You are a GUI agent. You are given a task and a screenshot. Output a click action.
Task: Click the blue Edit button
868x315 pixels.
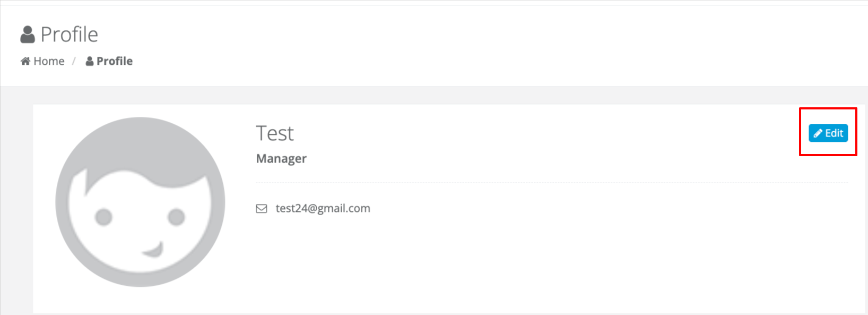(828, 133)
